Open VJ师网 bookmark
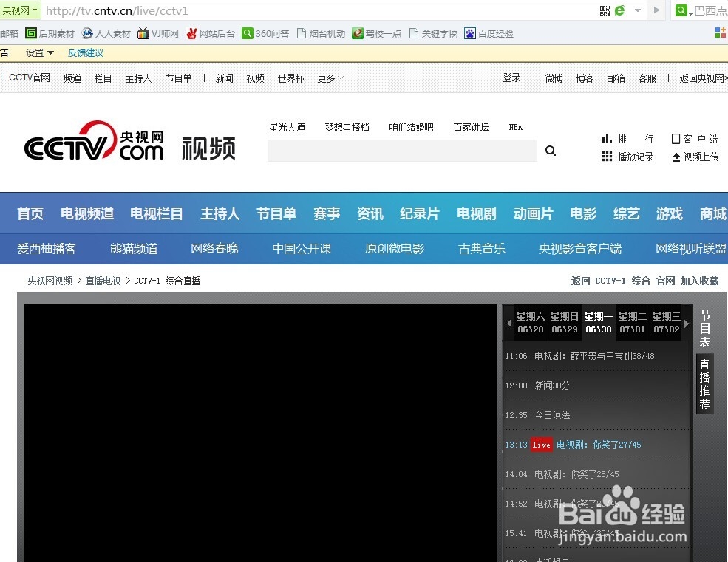 [158, 33]
